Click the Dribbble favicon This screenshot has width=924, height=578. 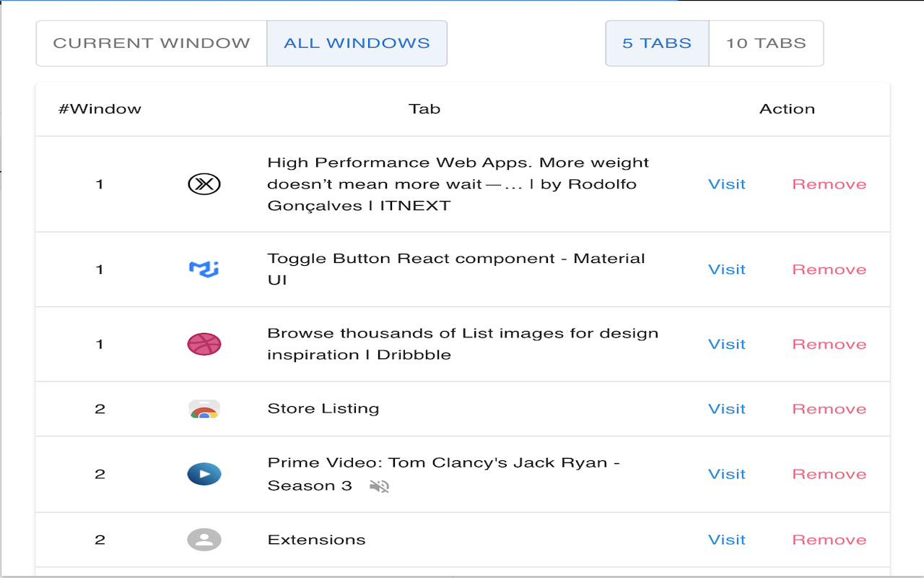pos(204,344)
